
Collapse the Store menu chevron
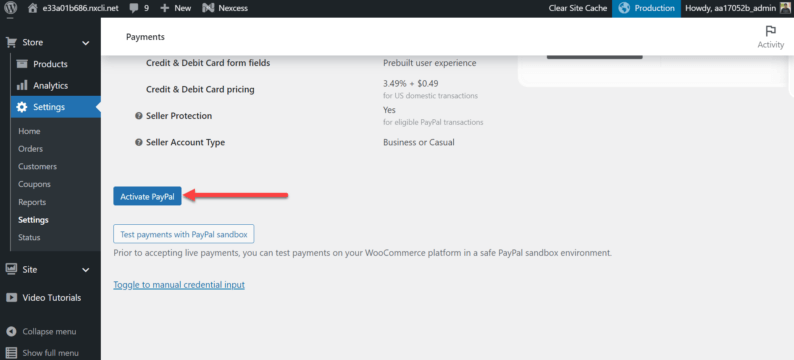point(86,43)
